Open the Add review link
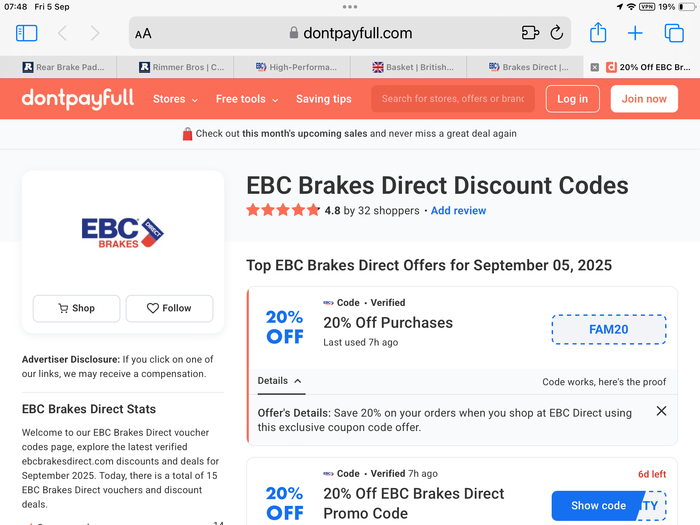The image size is (700, 525). (458, 211)
